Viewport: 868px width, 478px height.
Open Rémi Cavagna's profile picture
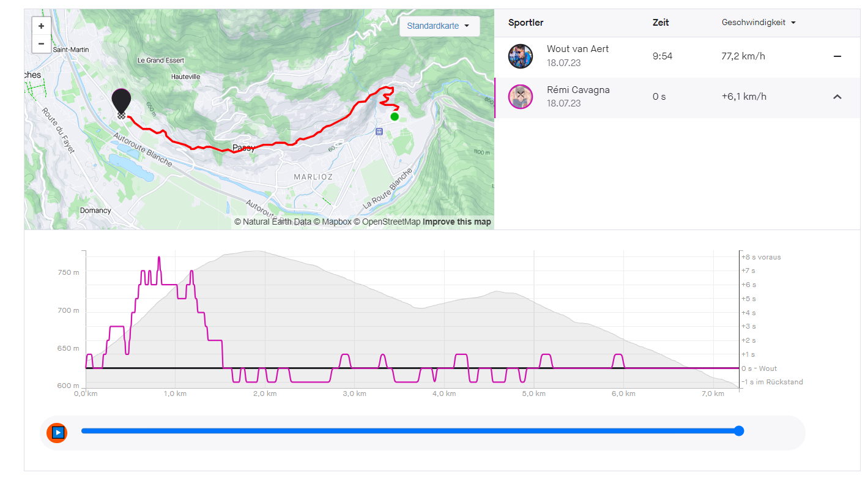(x=520, y=97)
